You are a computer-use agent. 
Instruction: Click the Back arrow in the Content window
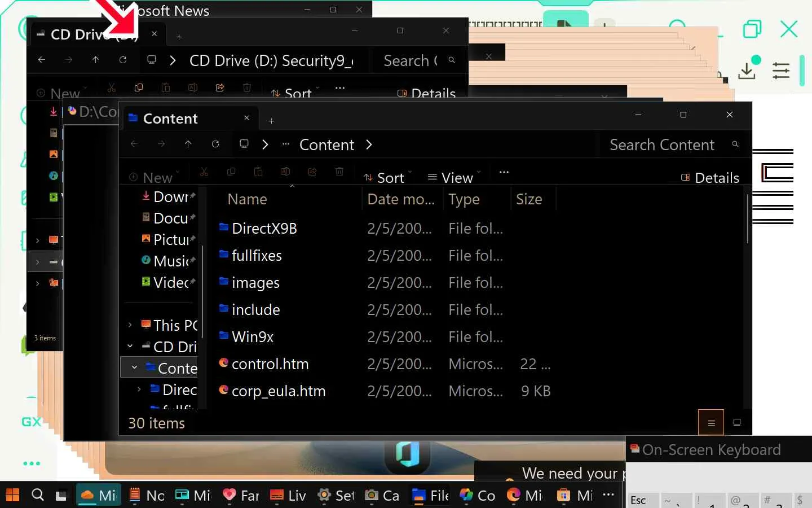134,144
